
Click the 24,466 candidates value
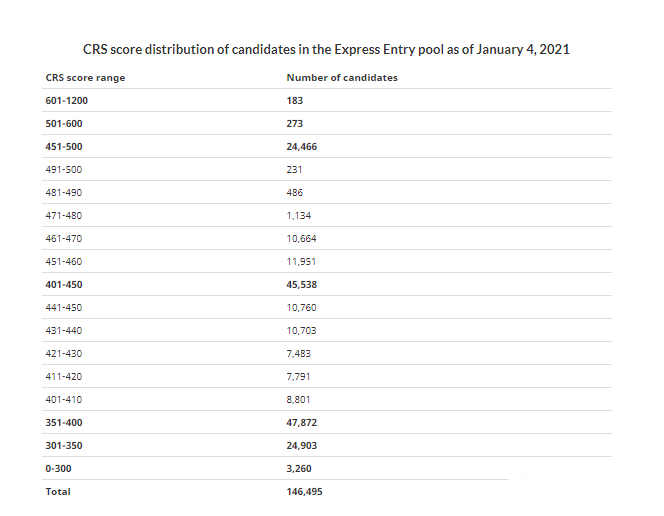(302, 147)
